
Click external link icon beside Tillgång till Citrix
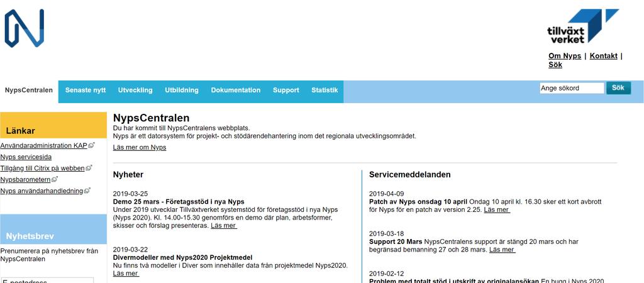pos(89,168)
